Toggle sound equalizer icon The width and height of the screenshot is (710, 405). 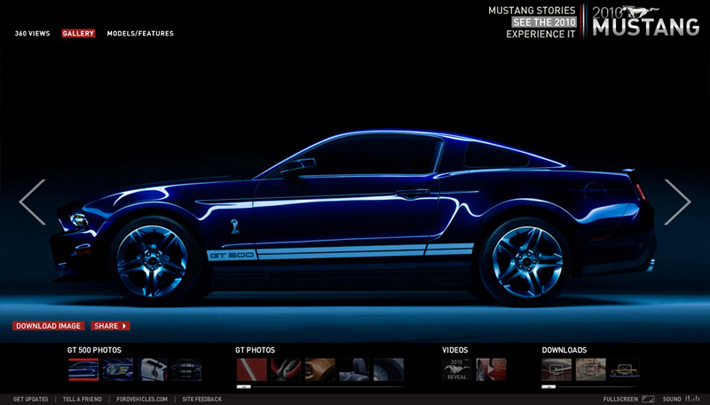[693, 399]
